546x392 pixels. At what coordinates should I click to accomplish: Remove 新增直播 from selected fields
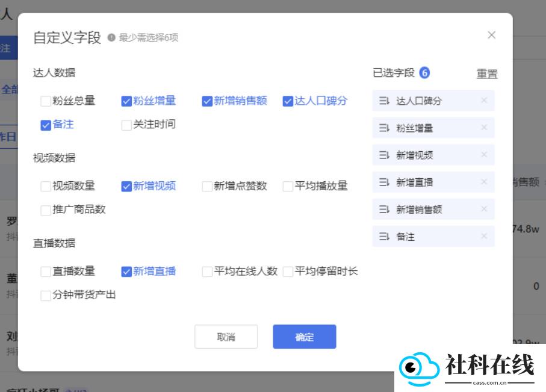[x=484, y=182]
